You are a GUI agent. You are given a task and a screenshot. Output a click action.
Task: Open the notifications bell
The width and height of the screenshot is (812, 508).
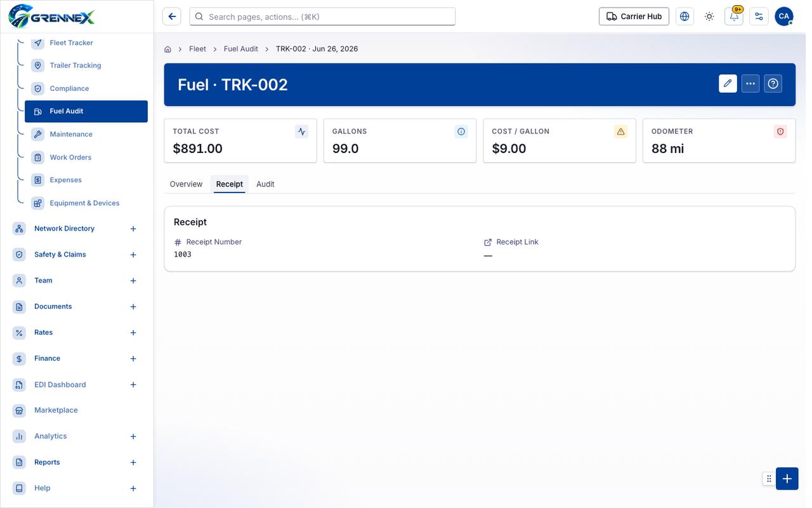(x=734, y=17)
